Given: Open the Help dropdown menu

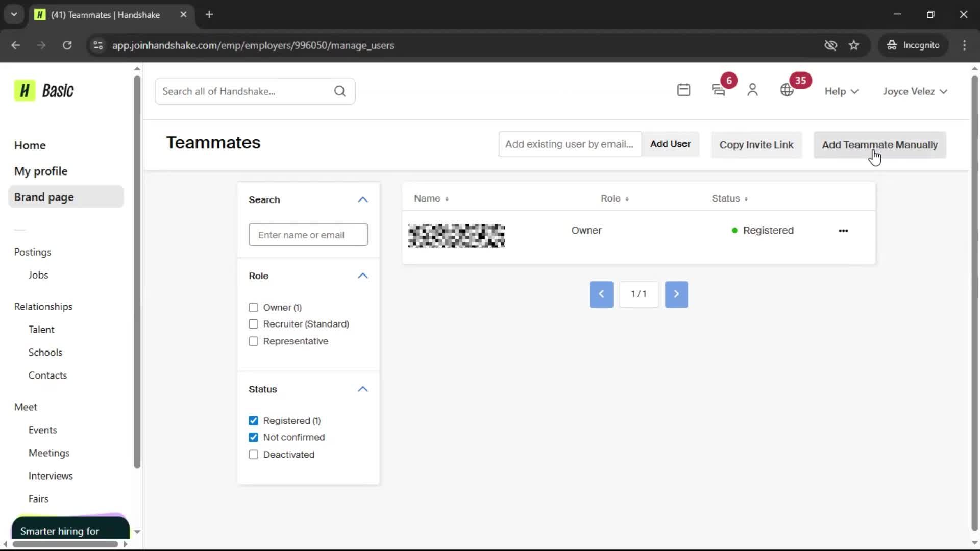Looking at the screenshot, I should (x=841, y=91).
